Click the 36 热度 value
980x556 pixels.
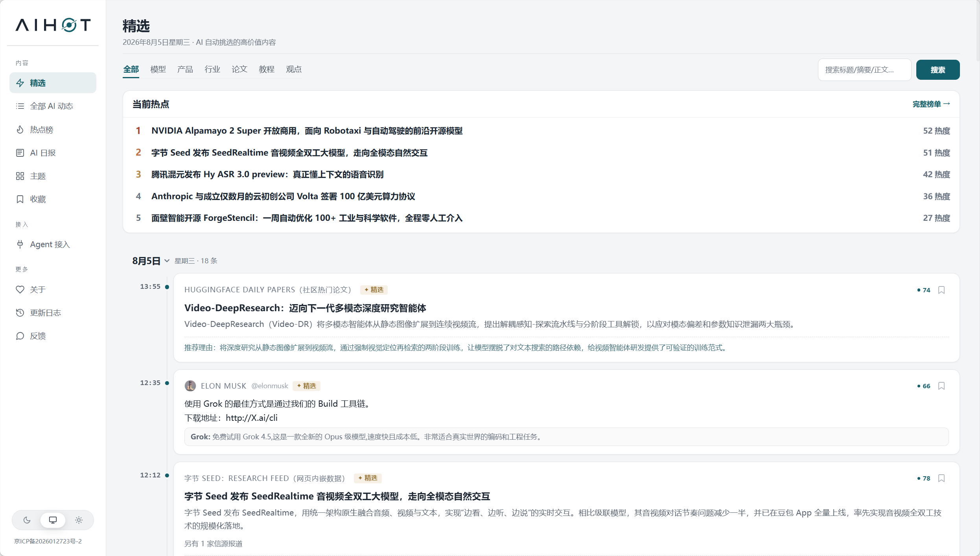pos(937,196)
